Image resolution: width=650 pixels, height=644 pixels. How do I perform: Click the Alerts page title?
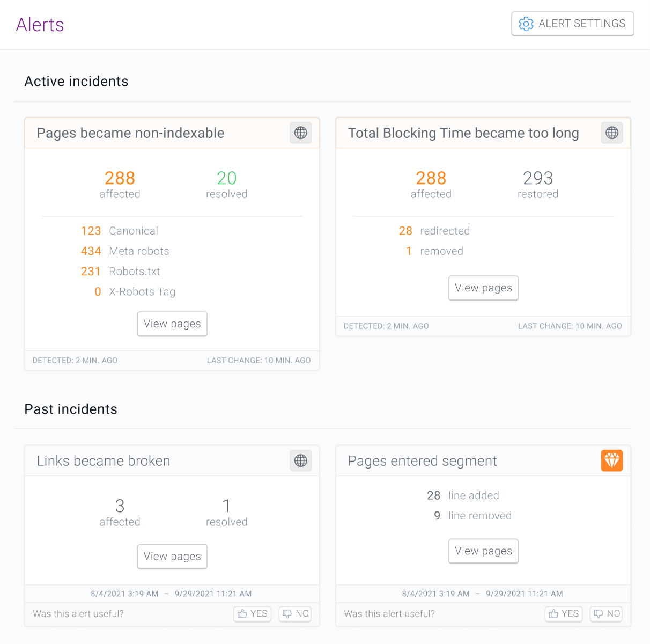coord(40,25)
